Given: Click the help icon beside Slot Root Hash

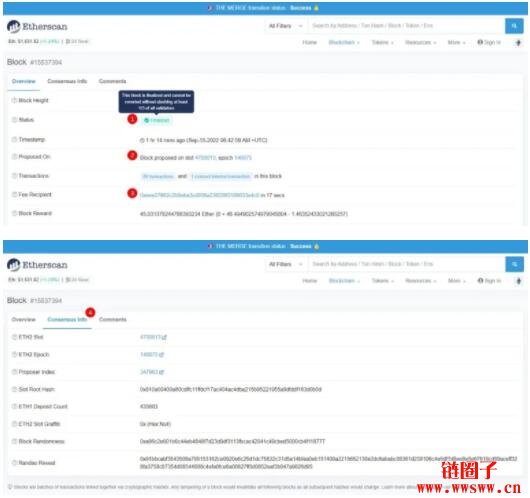Looking at the screenshot, I should (14, 389).
